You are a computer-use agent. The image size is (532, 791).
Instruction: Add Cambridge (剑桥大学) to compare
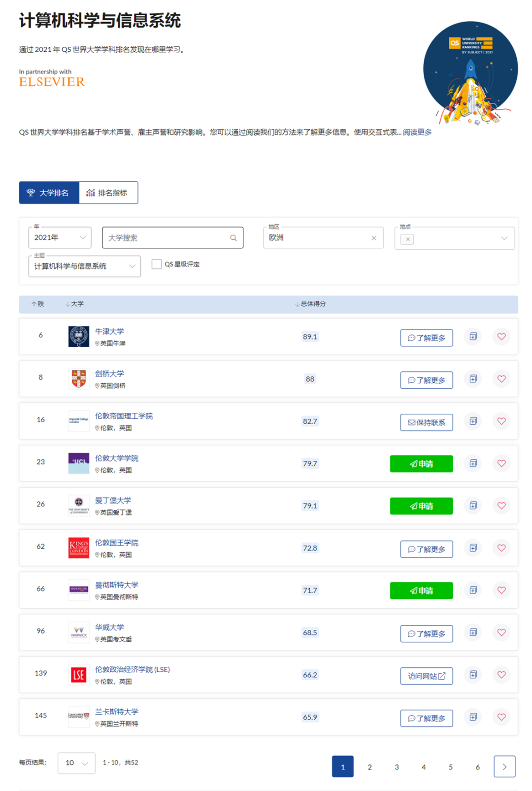(473, 379)
